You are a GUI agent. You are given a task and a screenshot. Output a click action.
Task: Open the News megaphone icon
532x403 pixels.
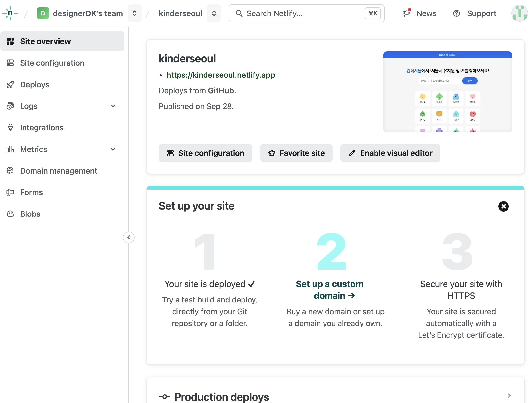point(407,13)
